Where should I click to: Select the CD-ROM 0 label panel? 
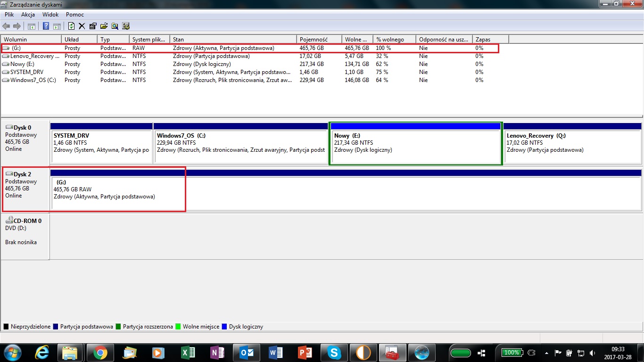click(25, 236)
